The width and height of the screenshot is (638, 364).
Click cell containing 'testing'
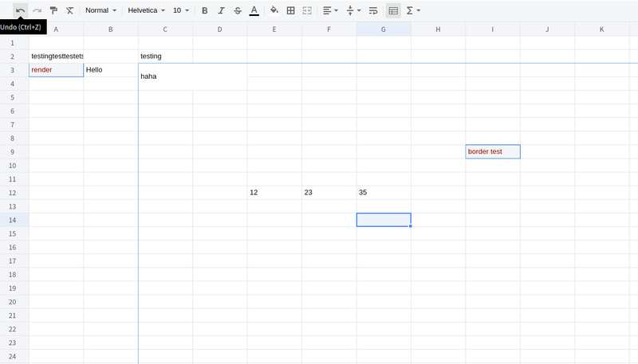165,56
